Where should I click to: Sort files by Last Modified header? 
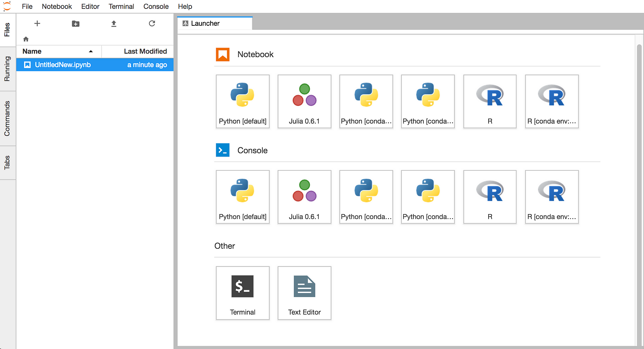(x=138, y=51)
